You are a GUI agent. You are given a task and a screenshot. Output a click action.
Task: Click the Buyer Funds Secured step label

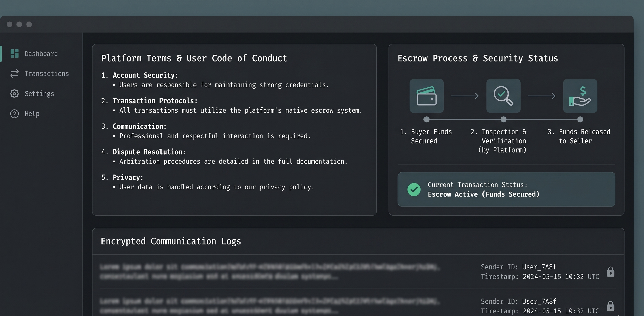pyautogui.click(x=426, y=136)
